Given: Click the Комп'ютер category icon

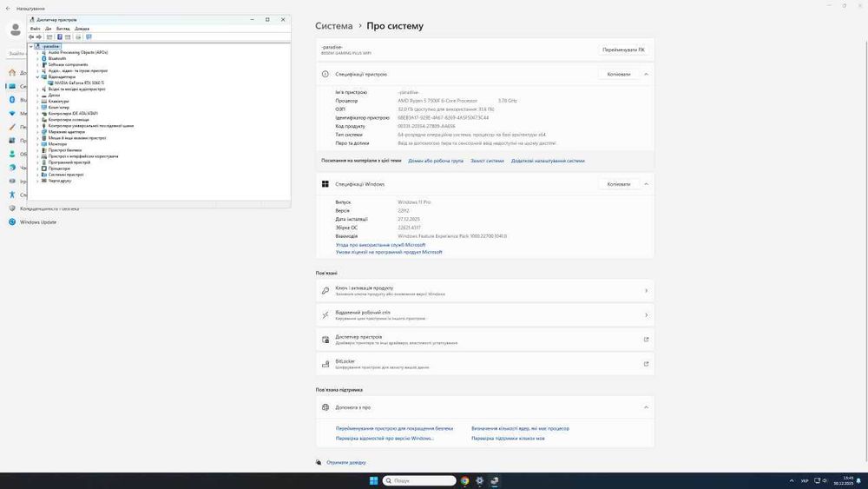Looking at the screenshot, I should 44,108.
